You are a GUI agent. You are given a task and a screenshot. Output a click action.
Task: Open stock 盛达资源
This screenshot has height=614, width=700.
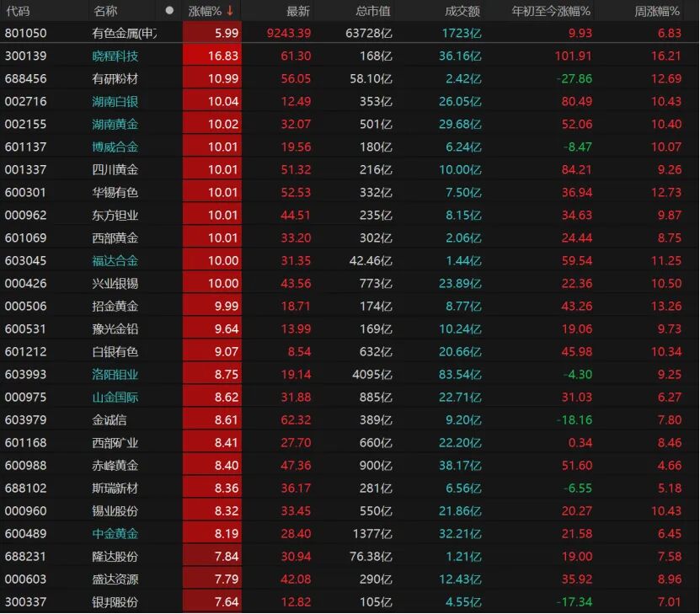point(115,579)
